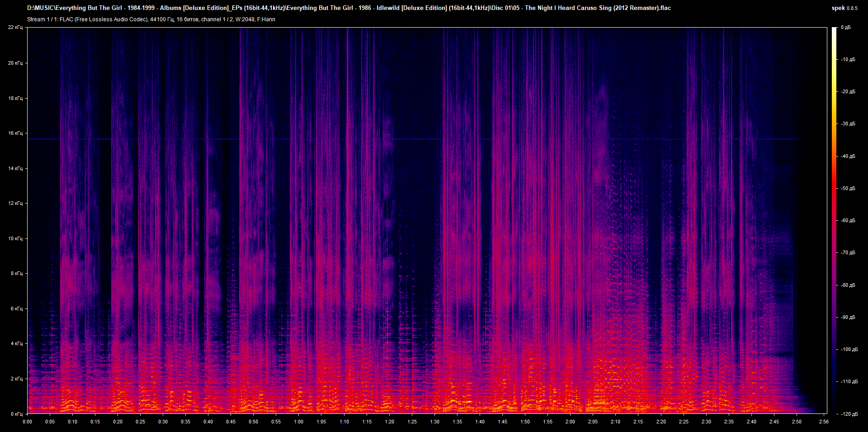Click the '12 кГц' frequency axis label
The width and height of the screenshot is (868, 432).
(15, 203)
